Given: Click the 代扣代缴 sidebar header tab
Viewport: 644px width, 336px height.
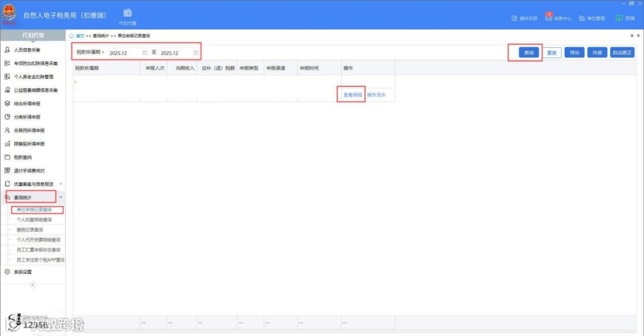Looking at the screenshot, I should (x=33, y=35).
